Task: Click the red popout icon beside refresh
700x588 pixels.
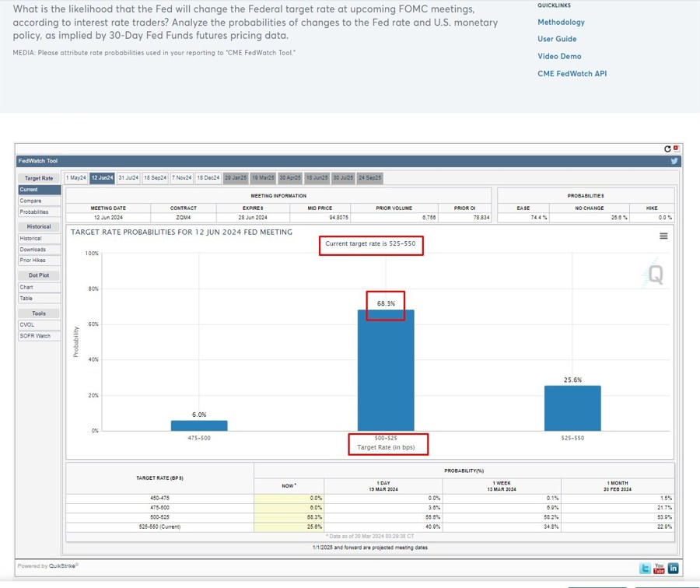Action: pyautogui.click(x=676, y=149)
